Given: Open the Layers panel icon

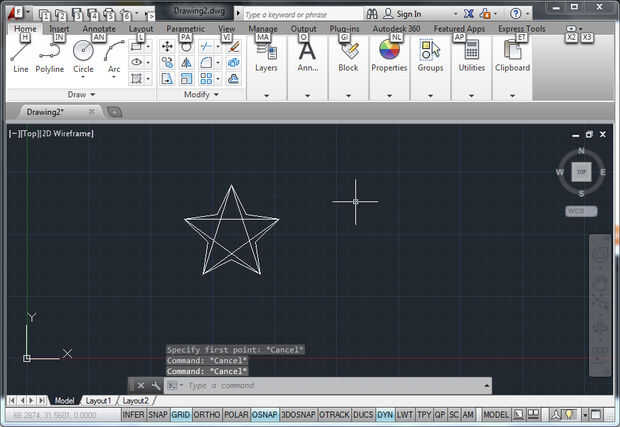Looking at the screenshot, I should [x=266, y=53].
